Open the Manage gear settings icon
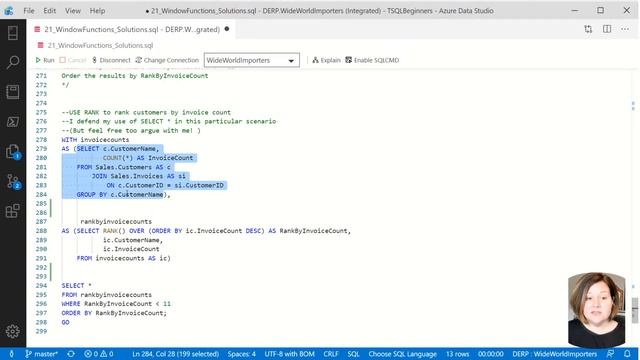This screenshot has width=640, height=360. (13, 331)
